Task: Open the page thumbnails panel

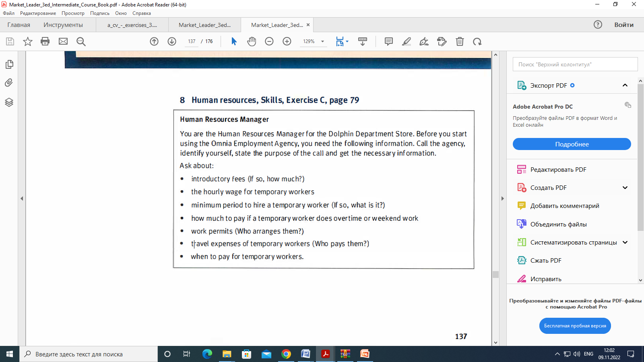Action: pos(9,64)
